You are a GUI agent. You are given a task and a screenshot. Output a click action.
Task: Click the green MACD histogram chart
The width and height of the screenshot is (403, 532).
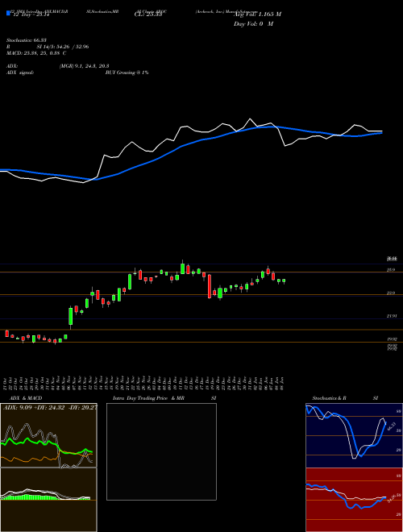[48, 500]
